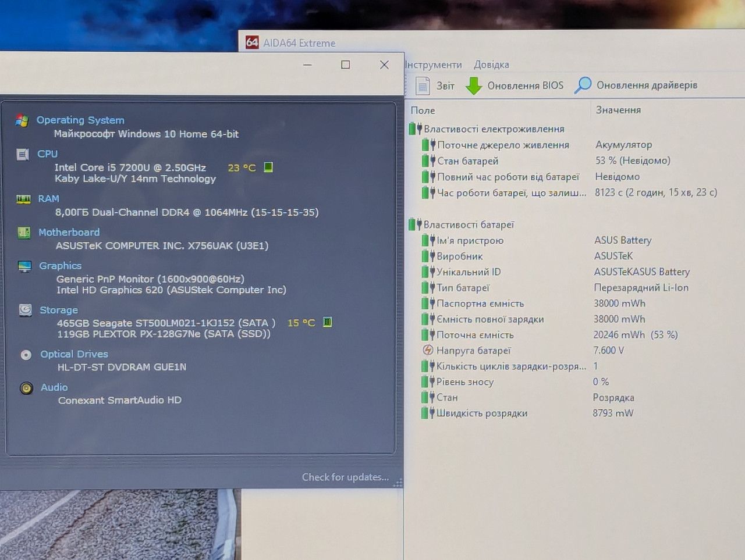Click the Значення column header
The height and width of the screenshot is (560, 745).
click(618, 110)
